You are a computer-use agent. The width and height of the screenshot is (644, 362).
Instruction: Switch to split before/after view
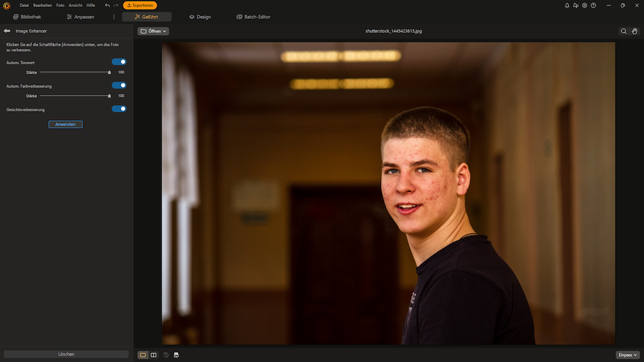pos(153,355)
